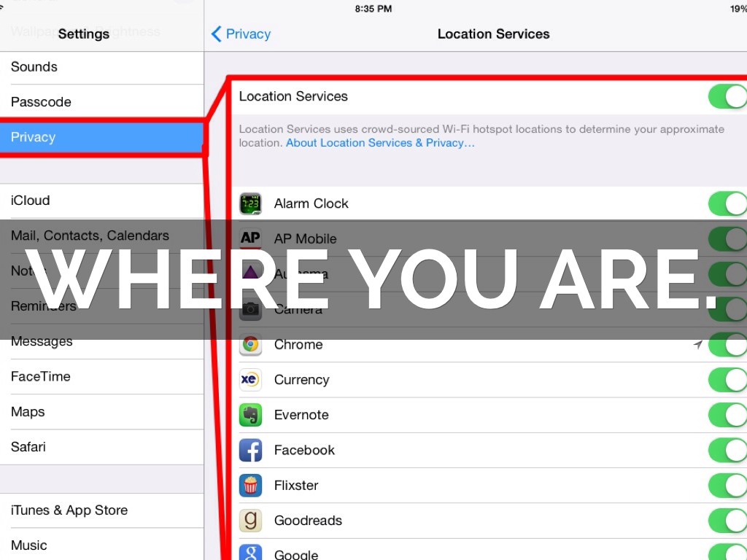The width and height of the screenshot is (747, 560).
Task: Tap the Evernote elephant icon
Action: pyautogui.click(x=250, y=415)
